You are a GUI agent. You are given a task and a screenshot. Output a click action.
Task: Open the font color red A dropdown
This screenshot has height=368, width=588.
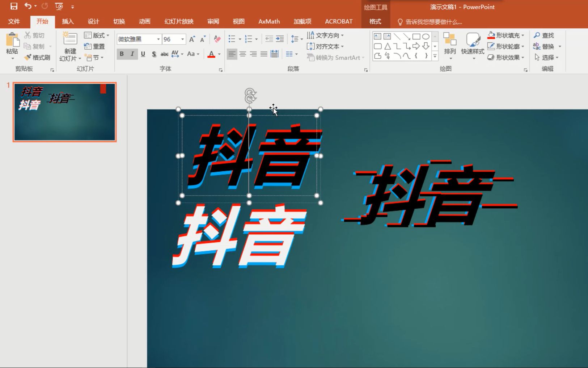coord(219,54)
